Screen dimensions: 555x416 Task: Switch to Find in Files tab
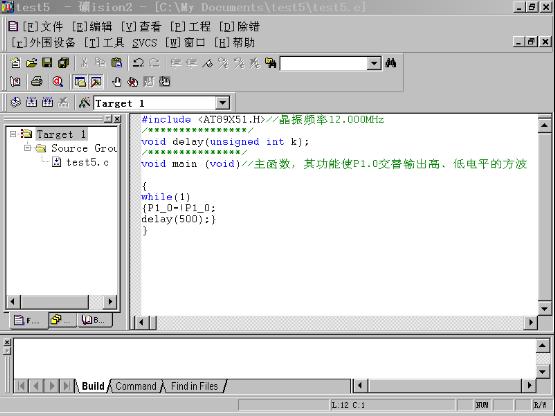coord(194,386)
